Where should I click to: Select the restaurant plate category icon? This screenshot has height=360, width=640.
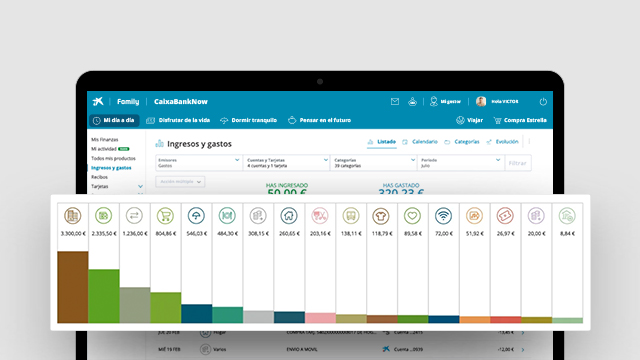point(227,216)
